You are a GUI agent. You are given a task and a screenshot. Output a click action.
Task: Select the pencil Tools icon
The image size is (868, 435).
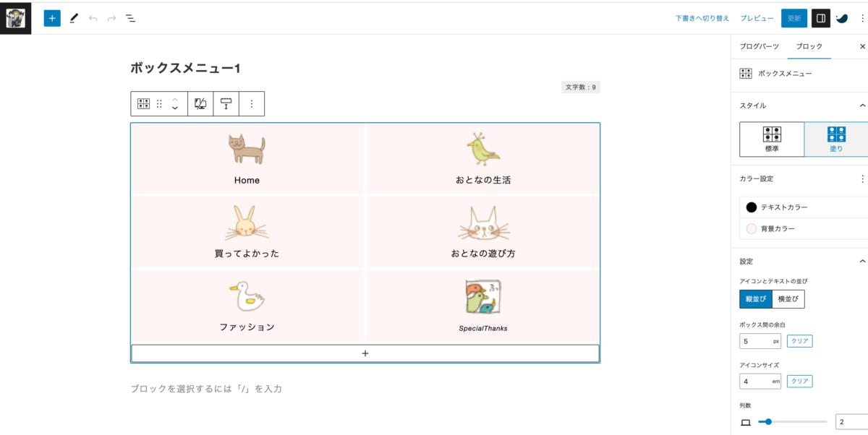[x=73, y=18]
